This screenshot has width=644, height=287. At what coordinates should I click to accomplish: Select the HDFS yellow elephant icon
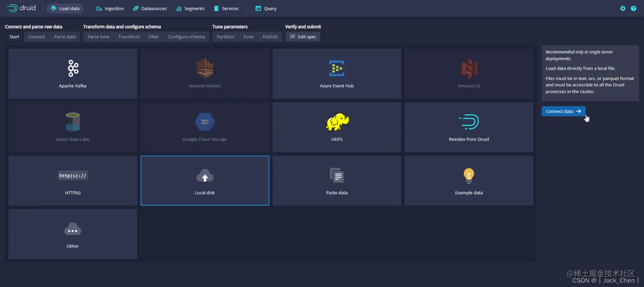pos(337,122)
